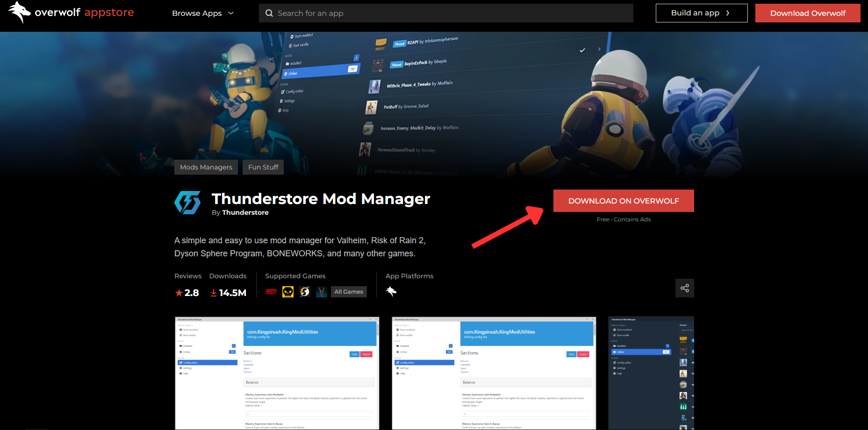Click the "Free · Contains Ads" text
The image size is (868, 430).
(624, 219)
